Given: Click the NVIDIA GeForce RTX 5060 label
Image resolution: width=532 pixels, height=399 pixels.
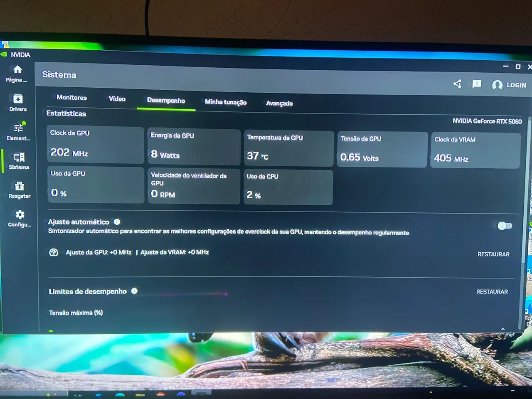Looking at the screenshot, I should tap(487, 121).
